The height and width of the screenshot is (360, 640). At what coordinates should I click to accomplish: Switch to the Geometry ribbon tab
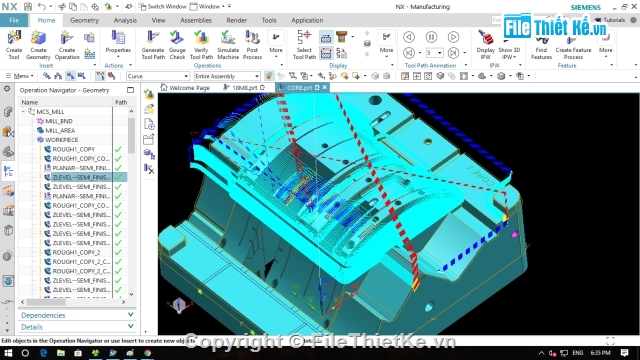pyautogui.click(x=84, y=20)
